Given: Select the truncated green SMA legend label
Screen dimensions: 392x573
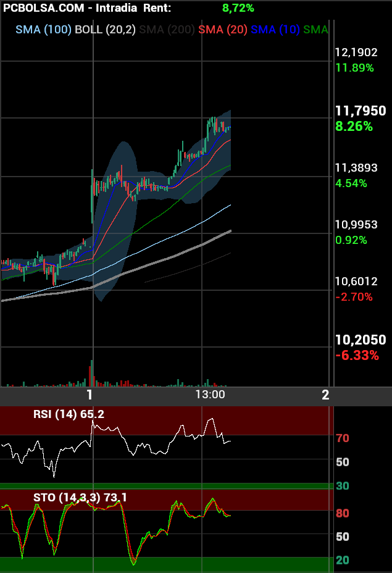Looking at the screenshot, I should (315, 30).
